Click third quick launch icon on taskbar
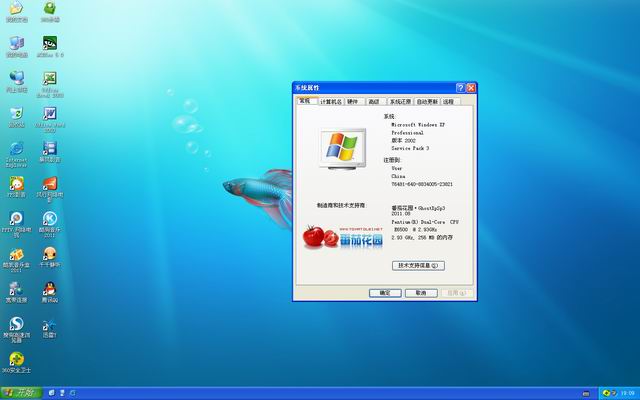 (x=73, y=393)
